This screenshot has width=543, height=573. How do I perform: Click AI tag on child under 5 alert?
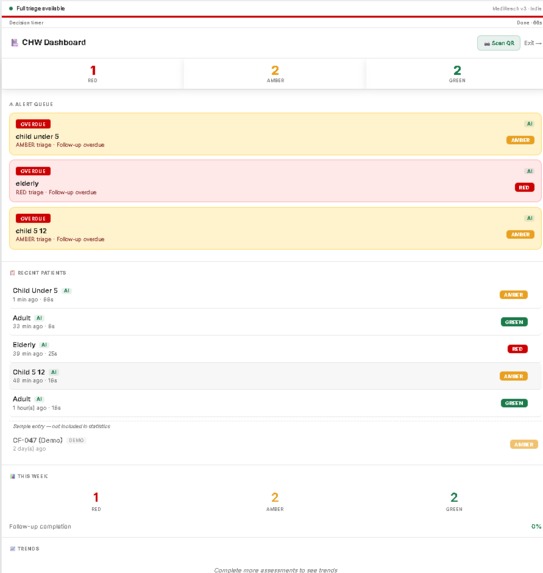point(529,124)
